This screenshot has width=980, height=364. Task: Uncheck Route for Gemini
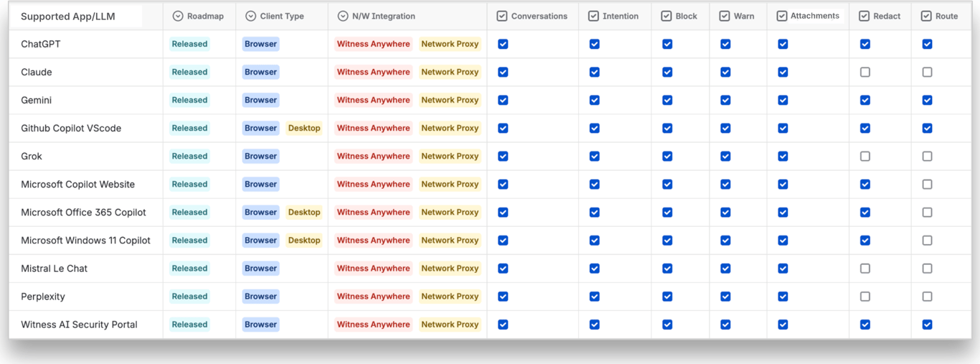928,100
